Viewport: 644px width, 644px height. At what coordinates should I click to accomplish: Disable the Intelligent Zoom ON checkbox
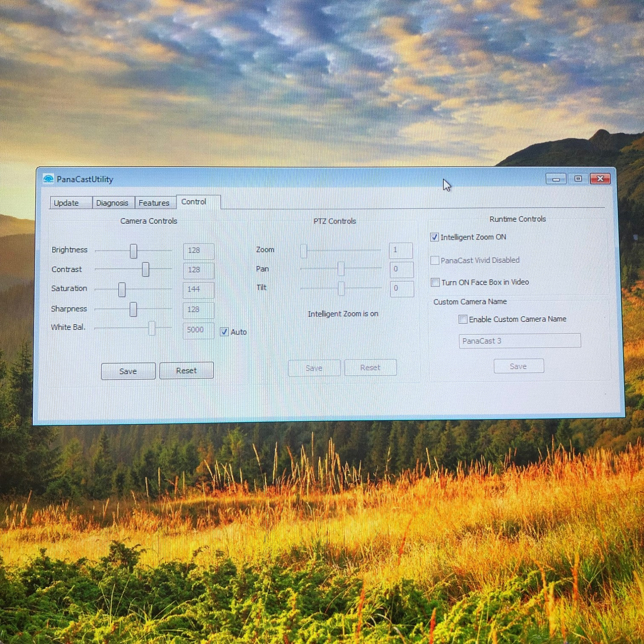coord(434,237)
